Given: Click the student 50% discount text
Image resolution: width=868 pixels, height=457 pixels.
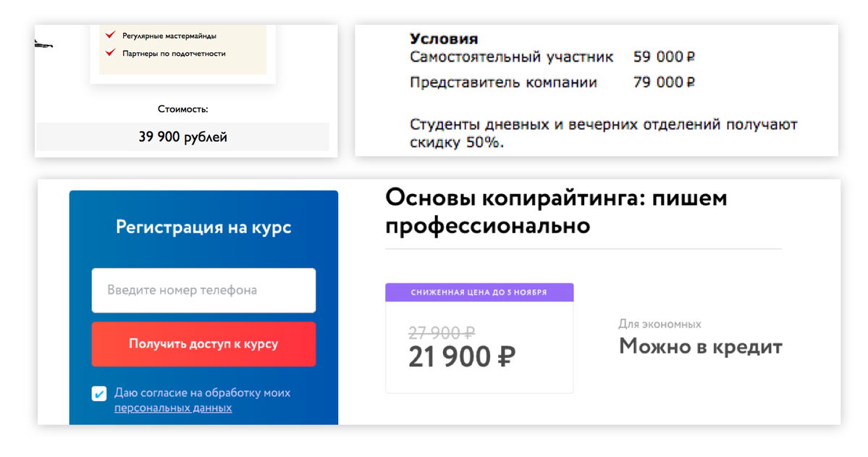Looking at the screenshot, I should (x=603, y=133).
